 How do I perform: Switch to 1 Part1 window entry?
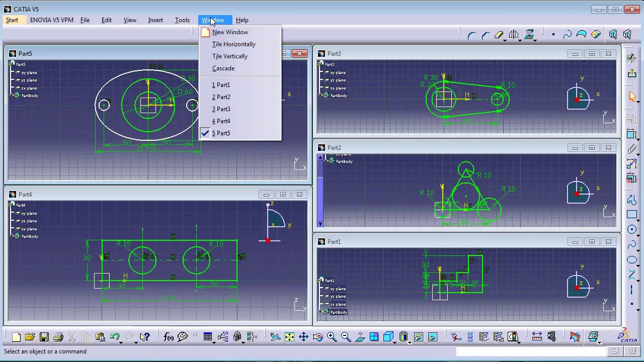pyautogui.click(x=240, y=85)
